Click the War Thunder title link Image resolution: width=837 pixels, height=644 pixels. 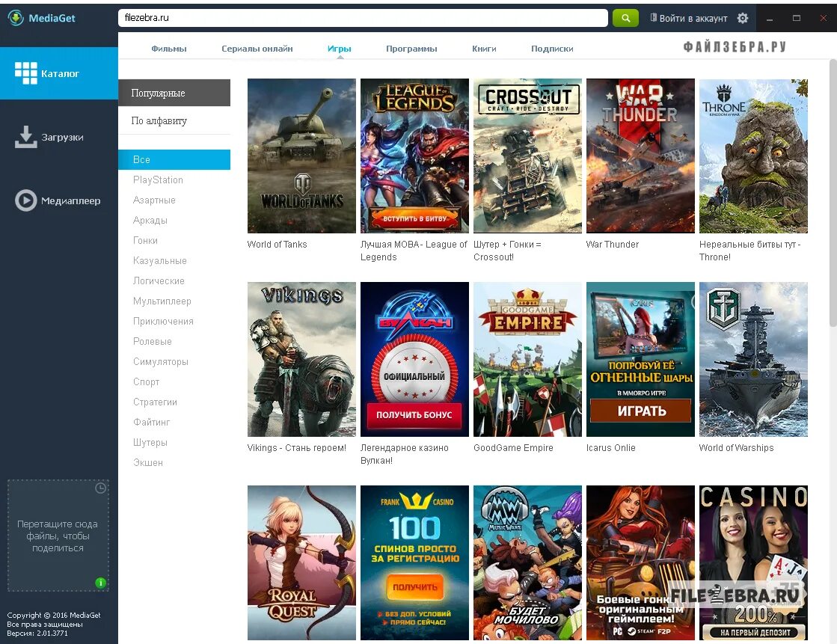[613, 245]
